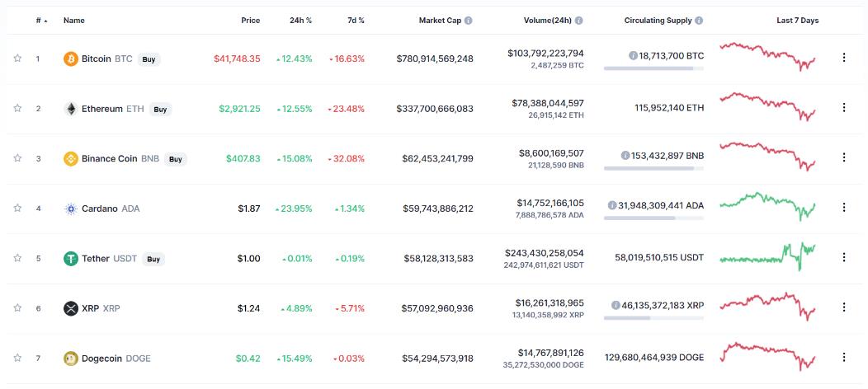Sort table by the Price column header
Screen dimensions: 868x389
pos(250,21)
